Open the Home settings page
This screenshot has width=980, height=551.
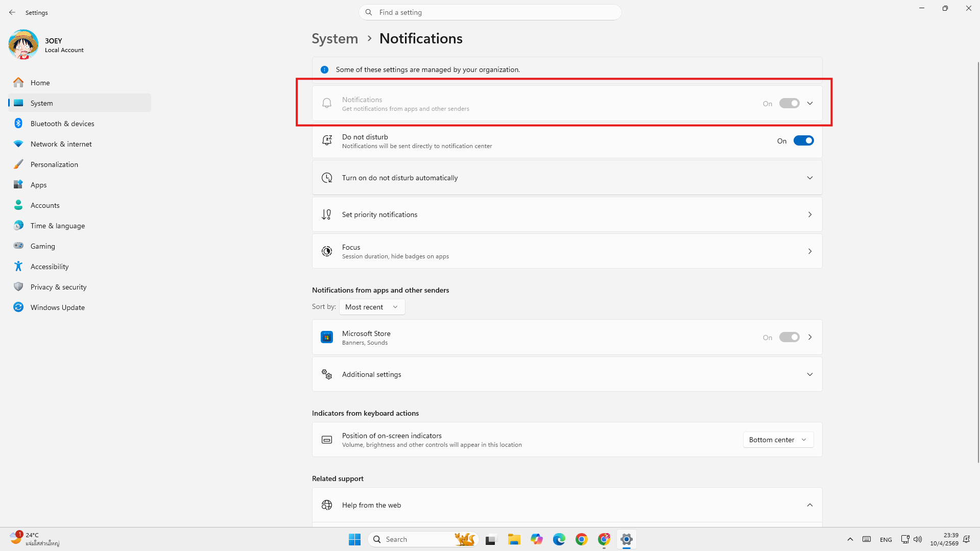(x=80, y=83)
